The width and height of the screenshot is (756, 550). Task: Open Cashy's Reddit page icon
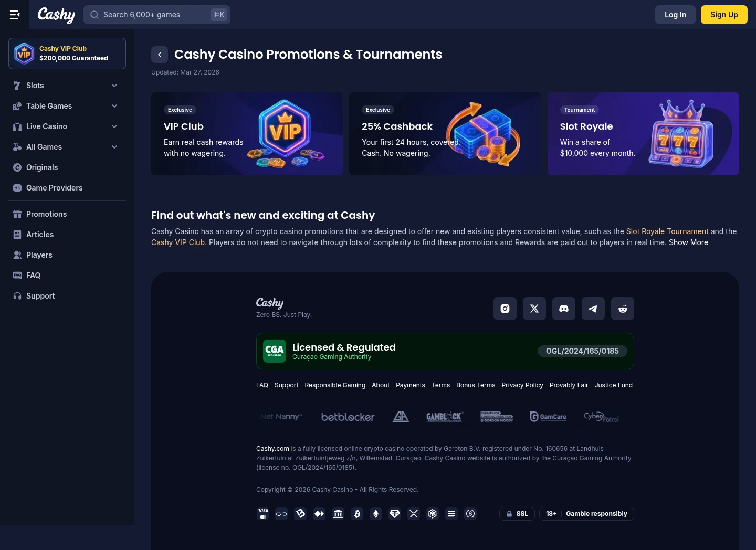623,309
